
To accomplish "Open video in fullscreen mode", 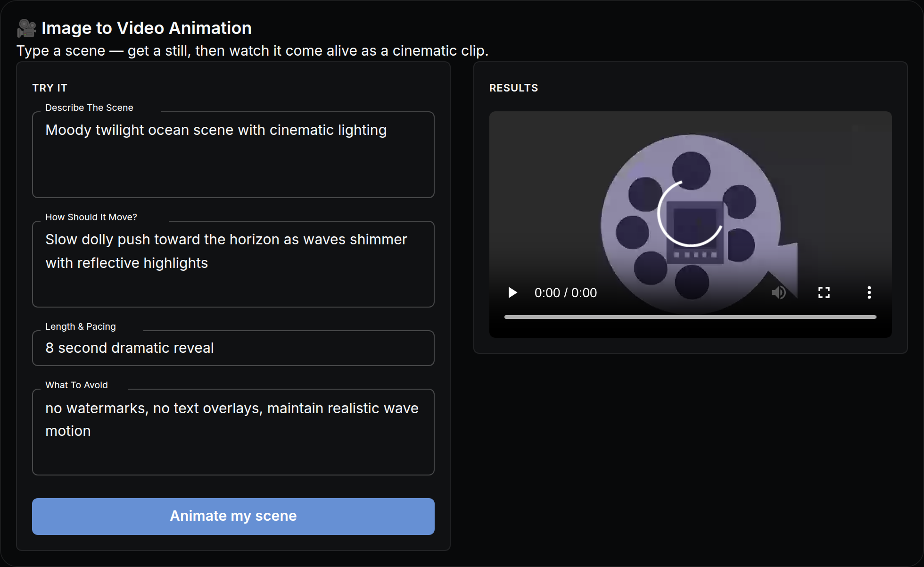I will [x=824, y=292].
